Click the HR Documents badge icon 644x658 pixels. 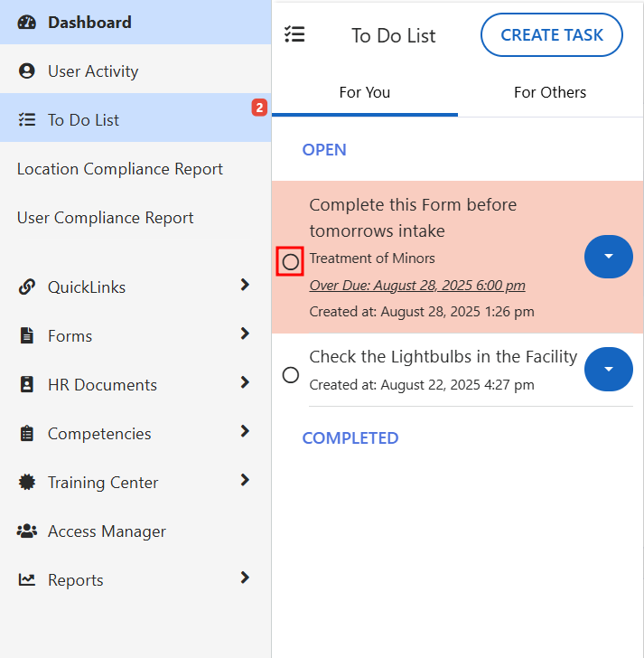[x=27, y=385]
